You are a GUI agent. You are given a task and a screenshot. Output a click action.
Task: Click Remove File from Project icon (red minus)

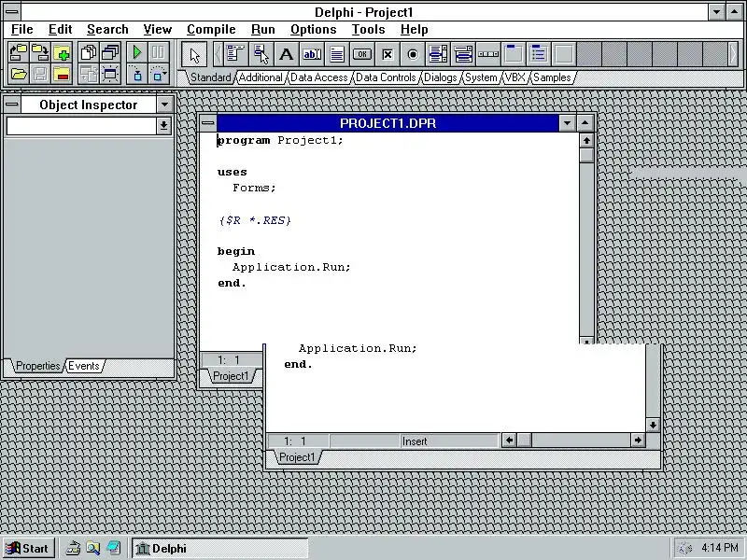point(62,74)
